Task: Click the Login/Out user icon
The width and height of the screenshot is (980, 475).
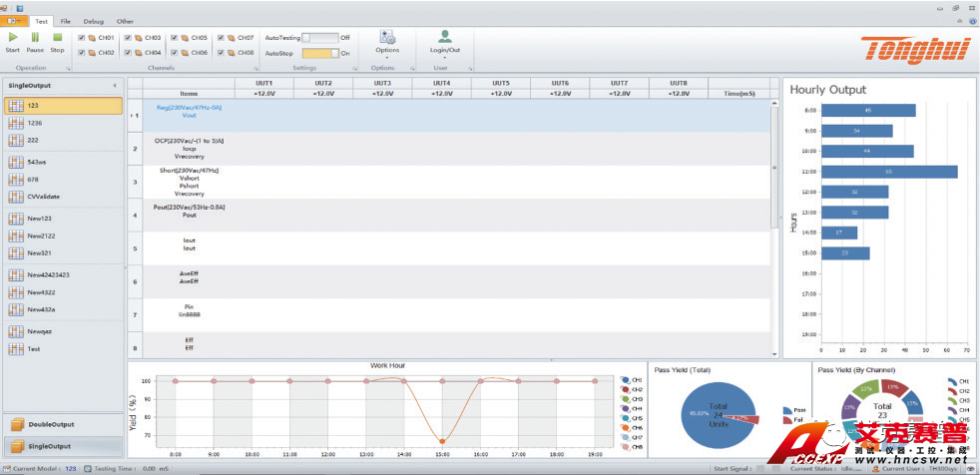Action: (x=445, y=37)
